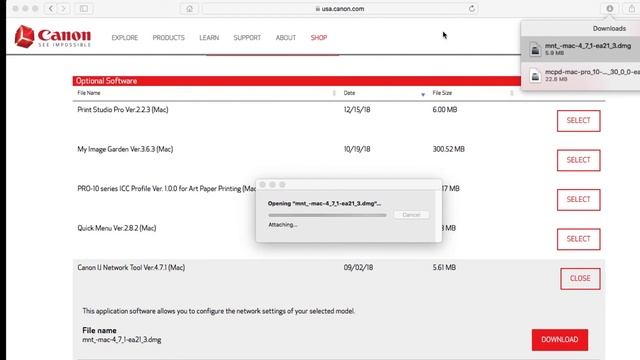Image resolution: width=640 pixels, height=360 pixels.
Task: Open the ABOUT menu
Action: [x=286, y=38]
